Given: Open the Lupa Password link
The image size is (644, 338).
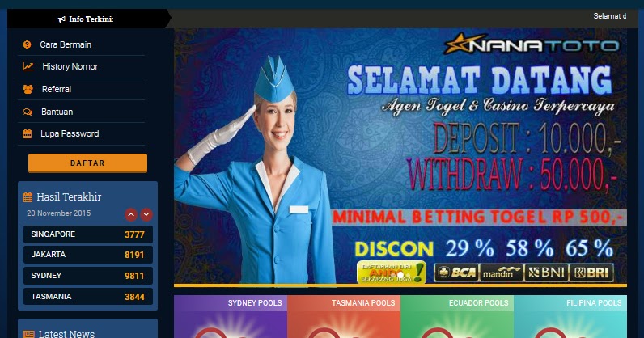Looking at the screenshot, I should click(x=70, y=134).
